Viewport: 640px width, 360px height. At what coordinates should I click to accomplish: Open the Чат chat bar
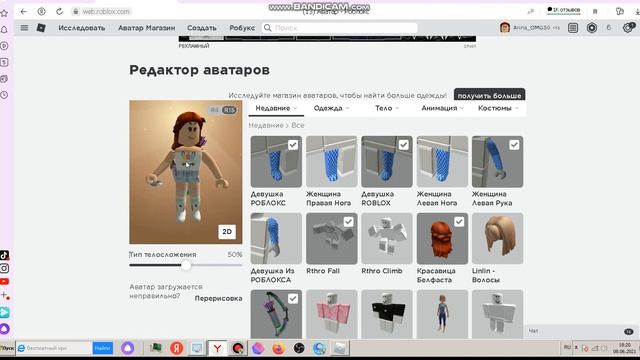582,331
